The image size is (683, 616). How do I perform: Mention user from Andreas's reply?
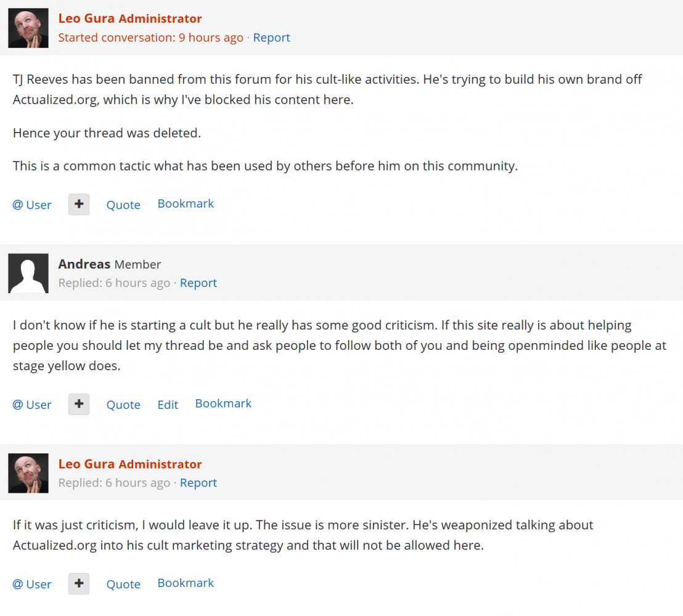click(x=32, y=405)
